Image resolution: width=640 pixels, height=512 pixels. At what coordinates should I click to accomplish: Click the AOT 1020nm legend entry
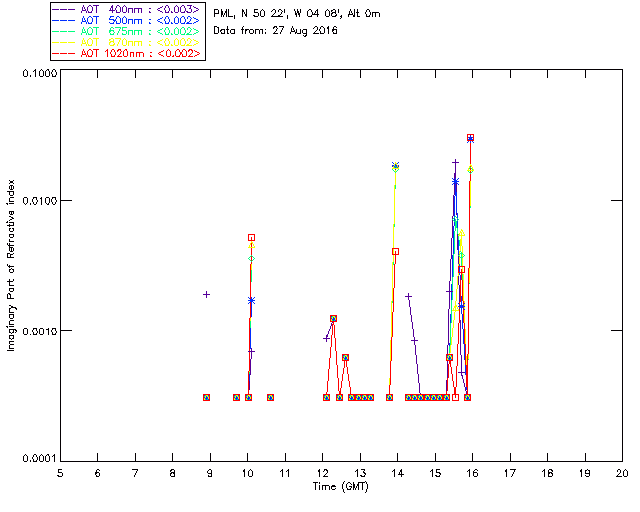tap(127, 53)
